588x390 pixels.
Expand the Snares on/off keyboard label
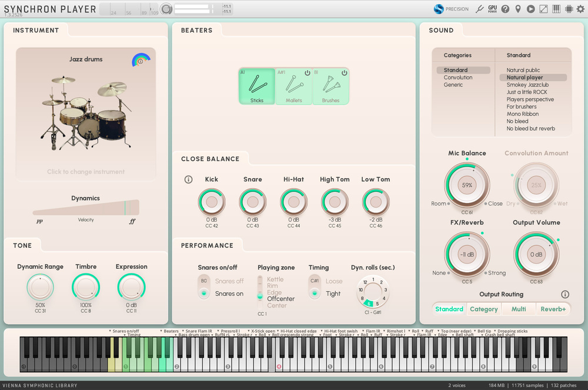pos(110,331)
